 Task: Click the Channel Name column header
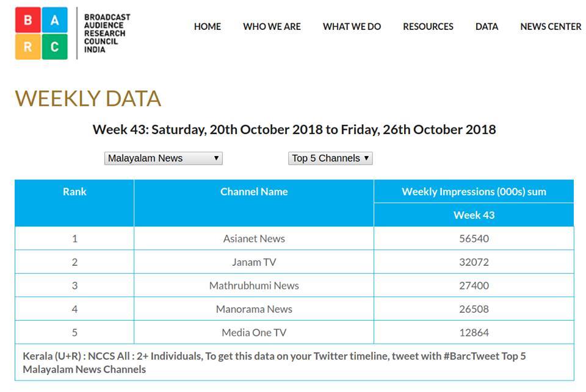click(x=254, y=191)
